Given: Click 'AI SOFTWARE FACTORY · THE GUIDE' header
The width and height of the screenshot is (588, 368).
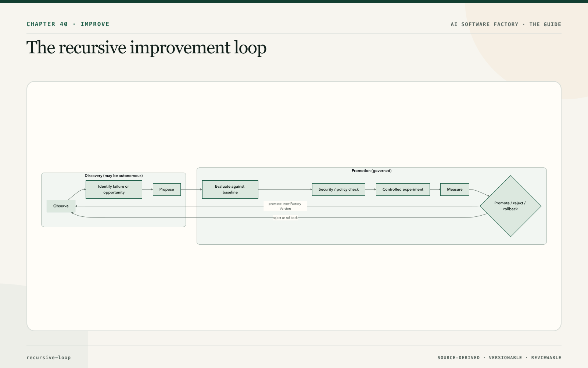Looking at the screenshot, I should click(506, 24).
